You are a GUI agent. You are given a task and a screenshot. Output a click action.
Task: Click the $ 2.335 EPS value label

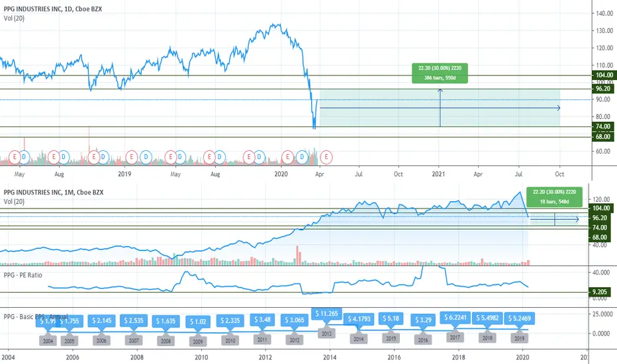[x=230, y=321]
